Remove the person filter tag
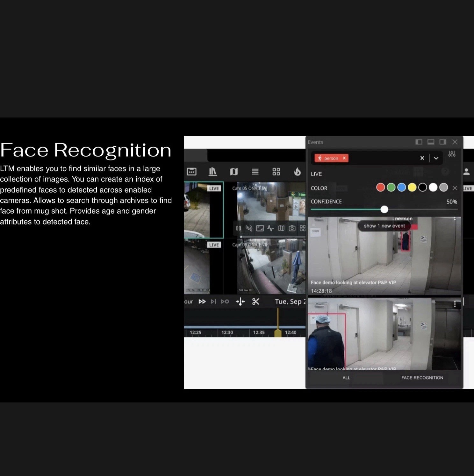 (344, 158)
